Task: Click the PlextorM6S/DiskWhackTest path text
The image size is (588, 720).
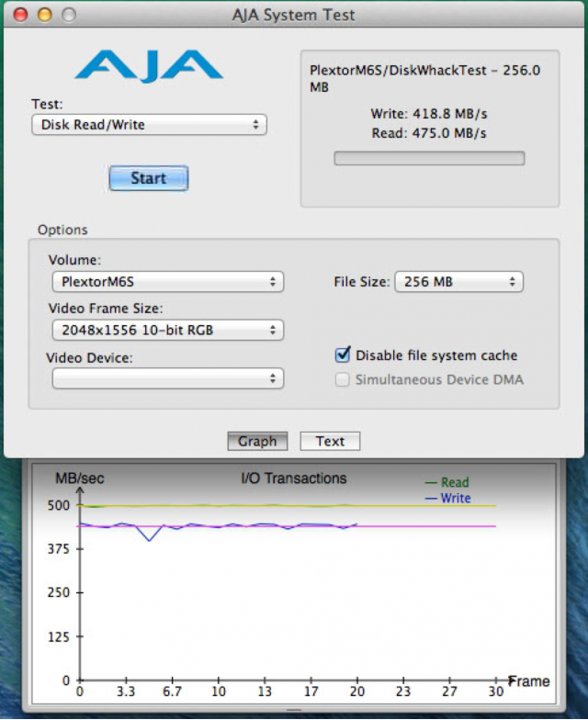Action: click(x=424, y=78)
